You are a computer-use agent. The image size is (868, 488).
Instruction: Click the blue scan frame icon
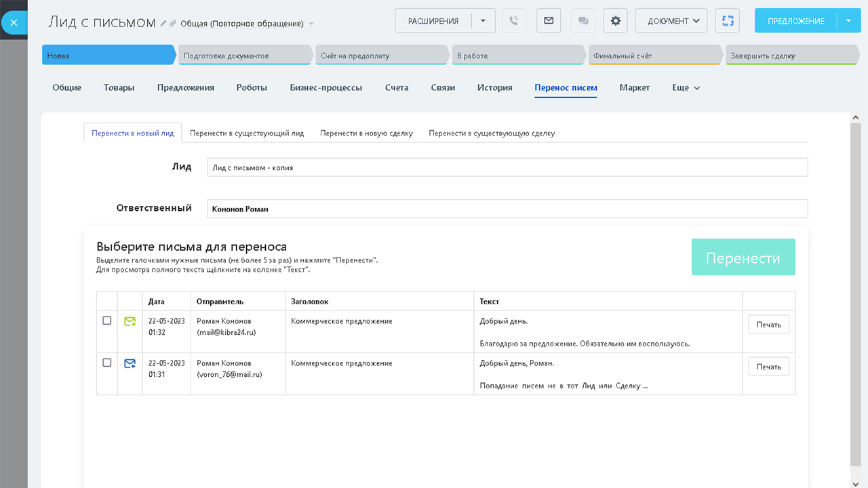click(x=728, y=21)
